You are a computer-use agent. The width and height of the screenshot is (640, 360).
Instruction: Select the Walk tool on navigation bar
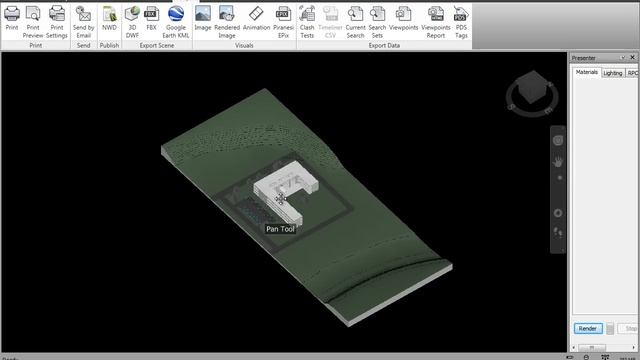click(x=558, y=233)
